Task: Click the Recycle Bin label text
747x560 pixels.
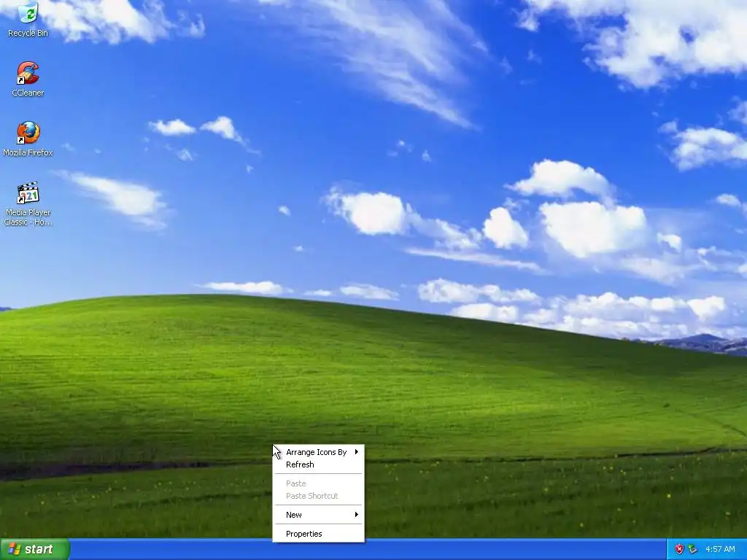Action: click(28, 33)
